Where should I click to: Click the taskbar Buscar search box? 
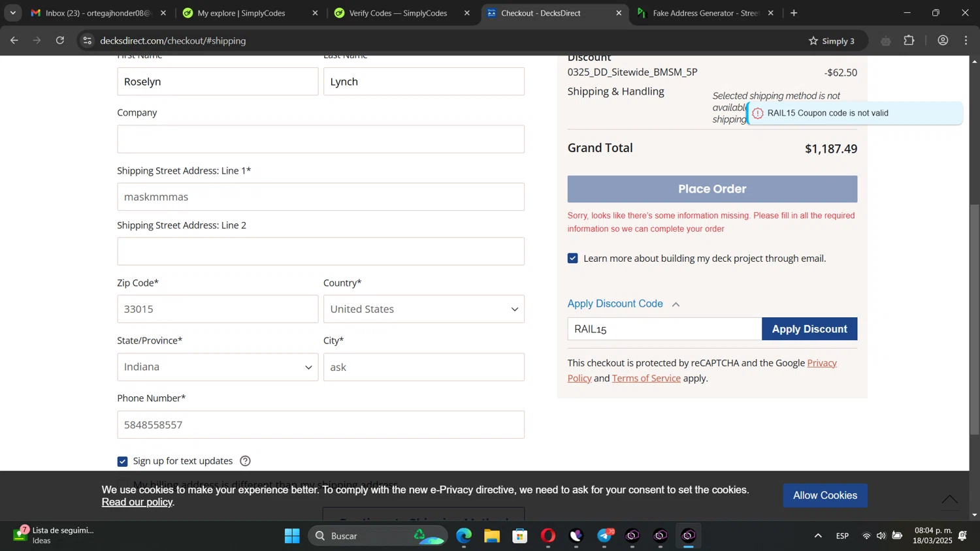(378, 536)
